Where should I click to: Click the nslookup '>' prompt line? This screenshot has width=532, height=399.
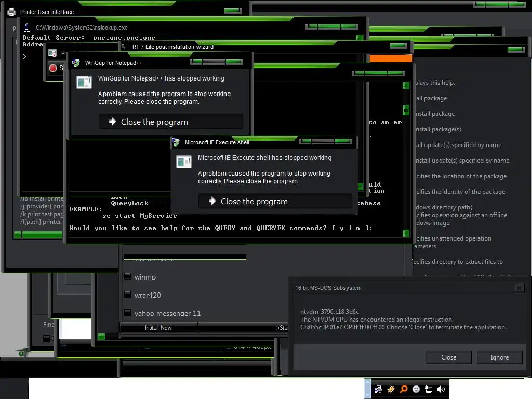pos(25,56)
